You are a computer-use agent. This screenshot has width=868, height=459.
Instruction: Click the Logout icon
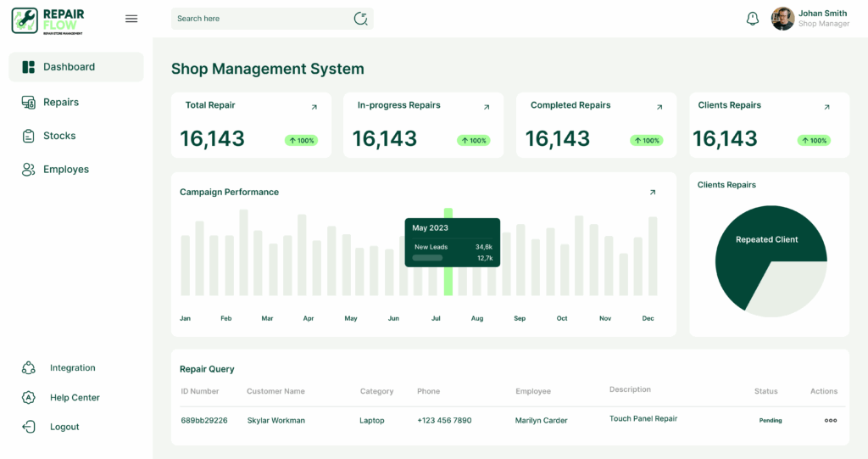(x=29, y=427)
